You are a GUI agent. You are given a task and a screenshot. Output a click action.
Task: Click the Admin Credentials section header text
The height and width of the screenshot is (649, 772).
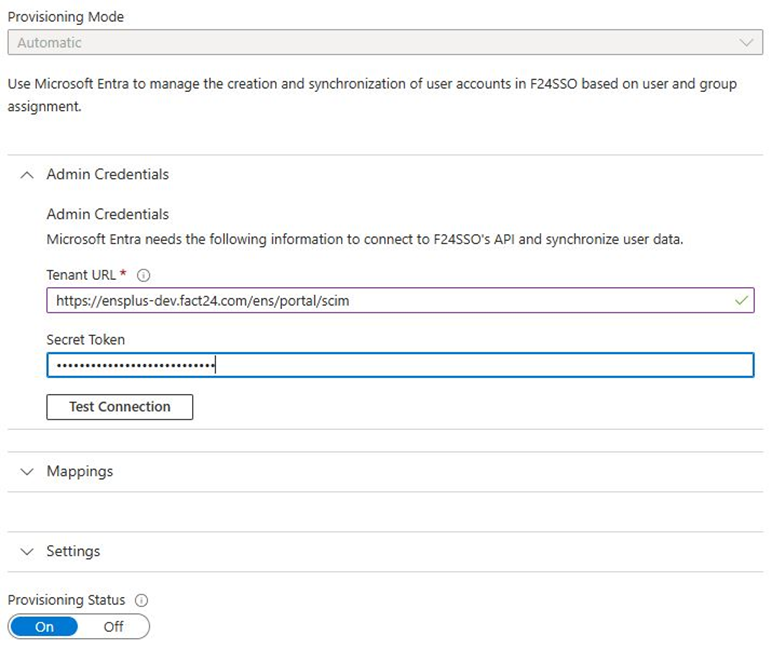107,174
